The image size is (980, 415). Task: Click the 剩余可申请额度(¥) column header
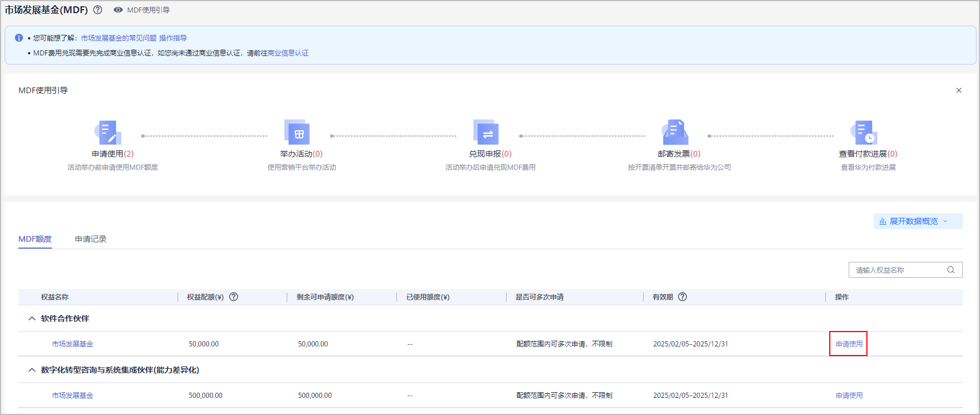[325, 297]
